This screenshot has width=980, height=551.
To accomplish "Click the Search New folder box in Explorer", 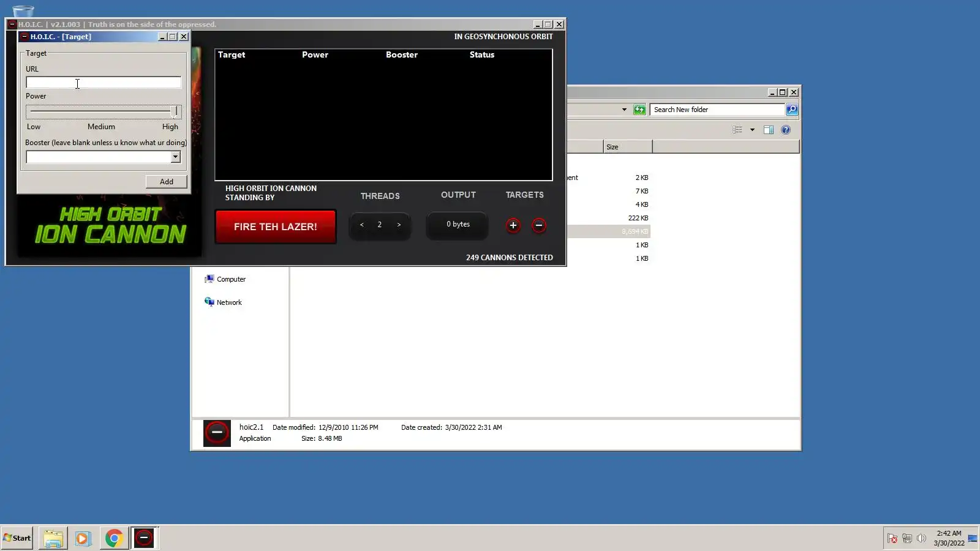I will [717, 110].
